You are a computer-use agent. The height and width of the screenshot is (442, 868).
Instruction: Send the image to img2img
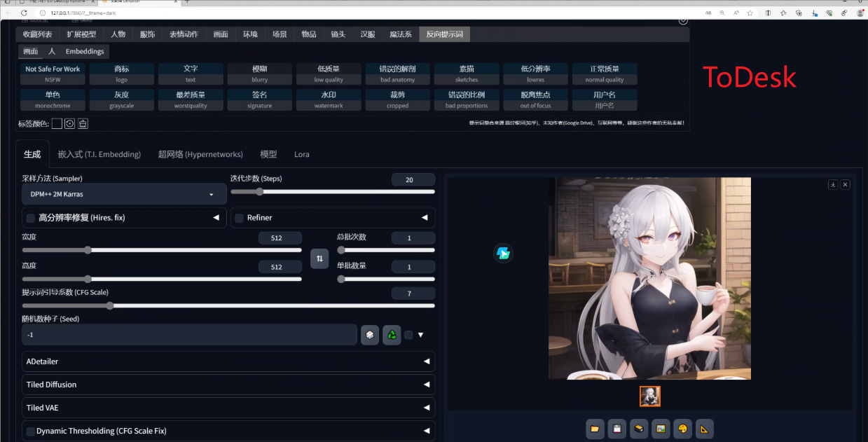660,429
